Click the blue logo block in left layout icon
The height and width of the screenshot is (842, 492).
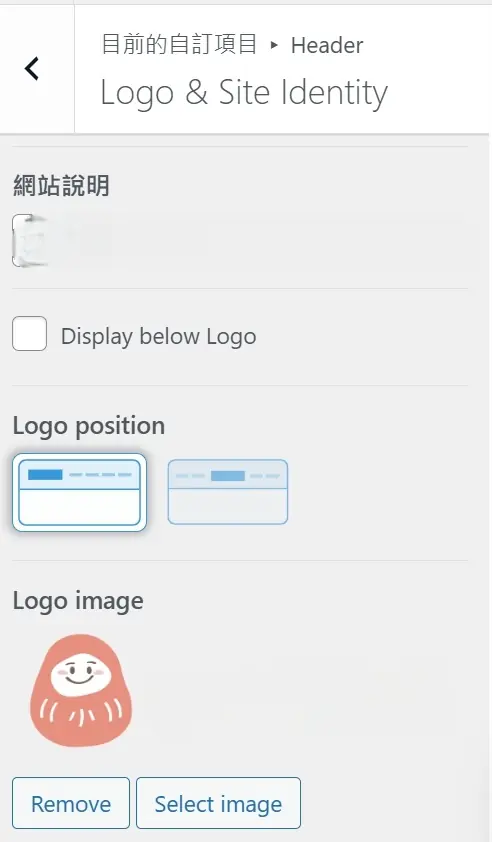click(45, 475)
